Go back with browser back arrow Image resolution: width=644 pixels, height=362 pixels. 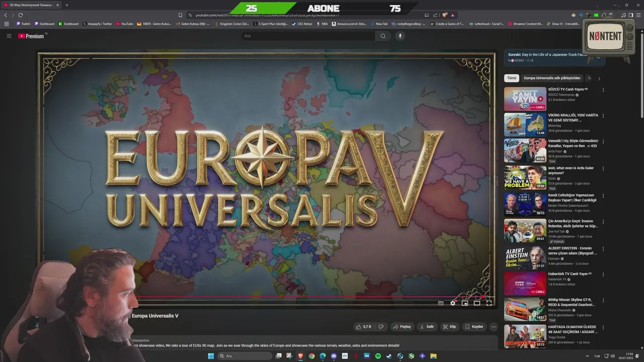(x=6, y=15)
